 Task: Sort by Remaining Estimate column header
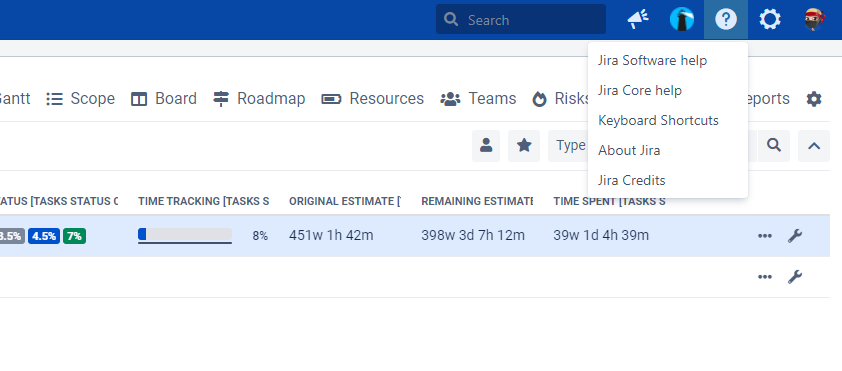(477, 201)
